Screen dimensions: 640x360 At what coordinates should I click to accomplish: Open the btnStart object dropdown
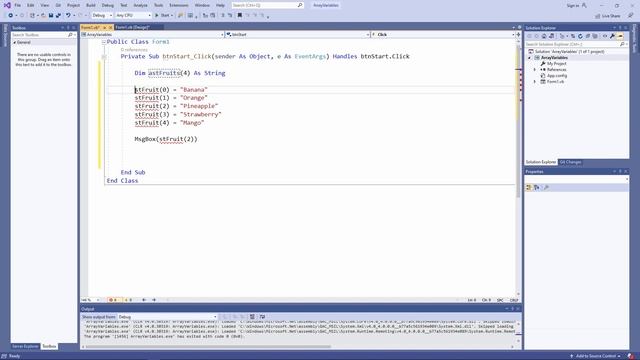298,35
